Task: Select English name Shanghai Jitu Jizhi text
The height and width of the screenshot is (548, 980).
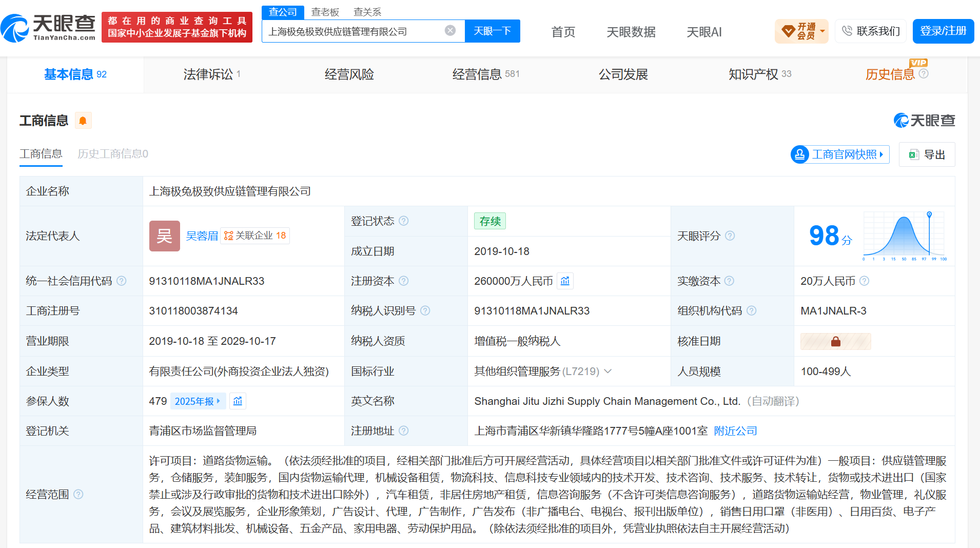Action: pos(607,401)
